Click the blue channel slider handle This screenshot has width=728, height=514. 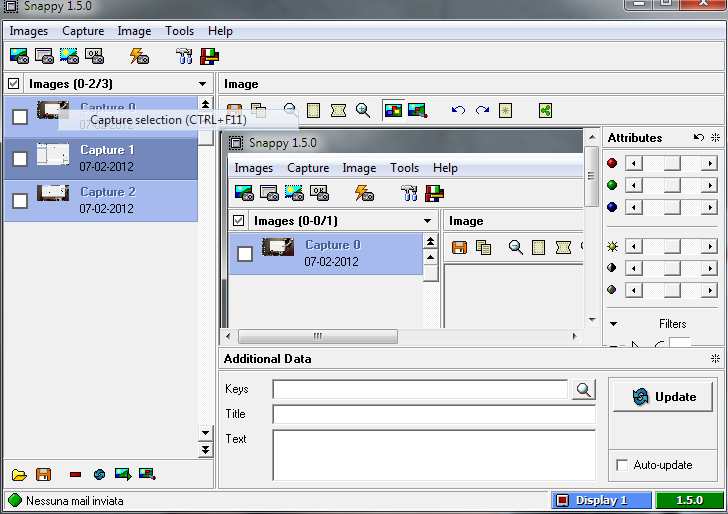[672, 207]
